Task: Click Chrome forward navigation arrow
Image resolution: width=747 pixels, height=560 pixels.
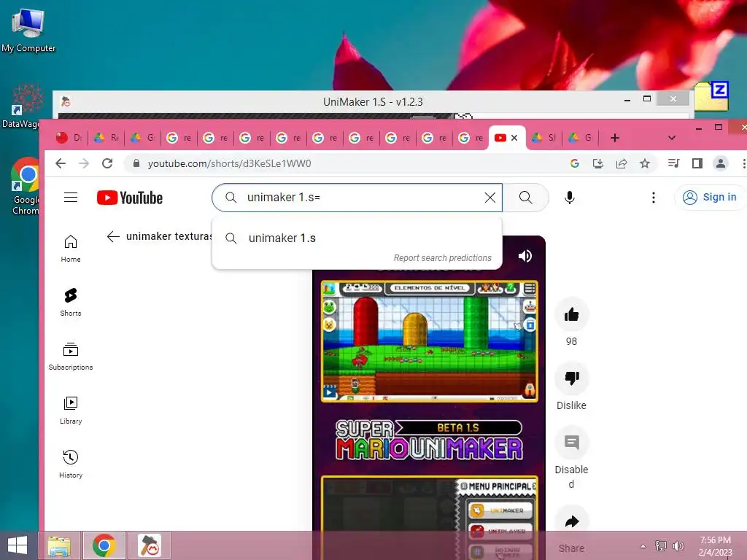Action: 84,164
